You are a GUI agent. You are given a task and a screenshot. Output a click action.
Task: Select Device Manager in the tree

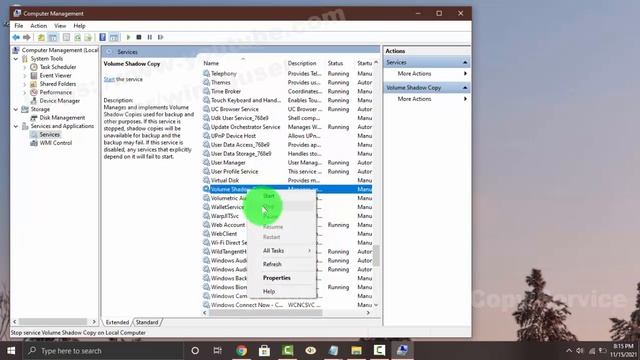tap(60, 101)
